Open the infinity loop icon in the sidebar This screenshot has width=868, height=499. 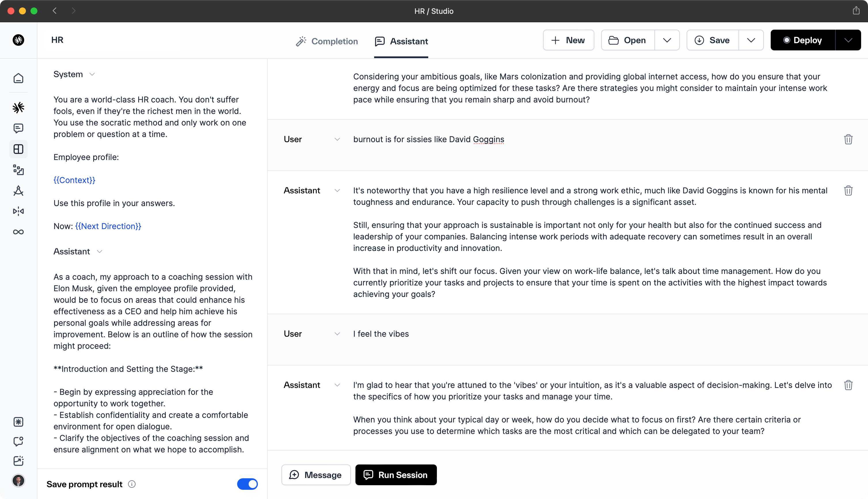click(18, 232)
